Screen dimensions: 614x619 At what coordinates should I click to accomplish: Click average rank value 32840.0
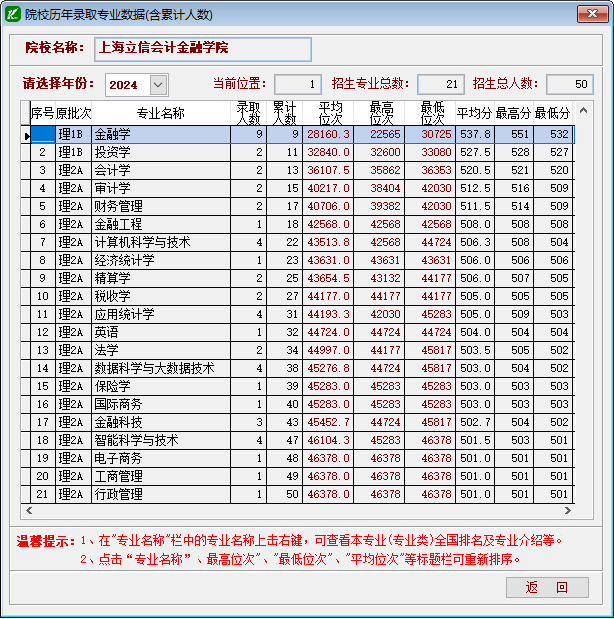pos(328,152)
